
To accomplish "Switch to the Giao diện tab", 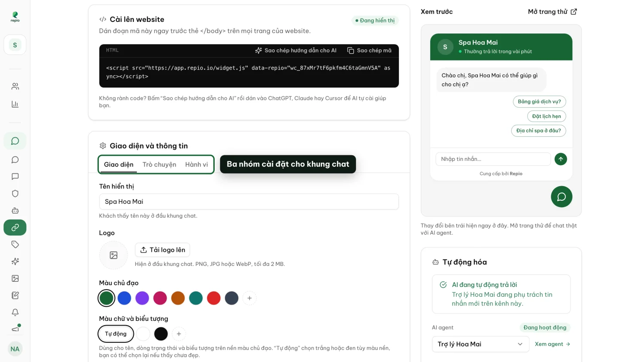I will 118,165.
